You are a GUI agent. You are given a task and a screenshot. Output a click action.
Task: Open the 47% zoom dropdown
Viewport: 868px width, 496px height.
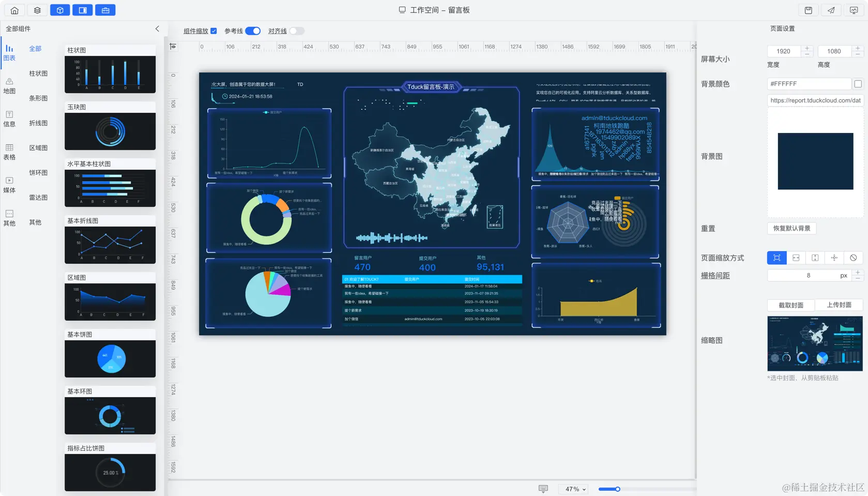coord(575,489)
